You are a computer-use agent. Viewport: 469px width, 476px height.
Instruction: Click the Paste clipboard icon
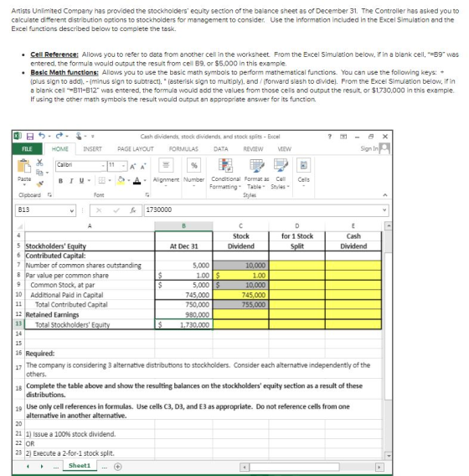coord(24,166)
